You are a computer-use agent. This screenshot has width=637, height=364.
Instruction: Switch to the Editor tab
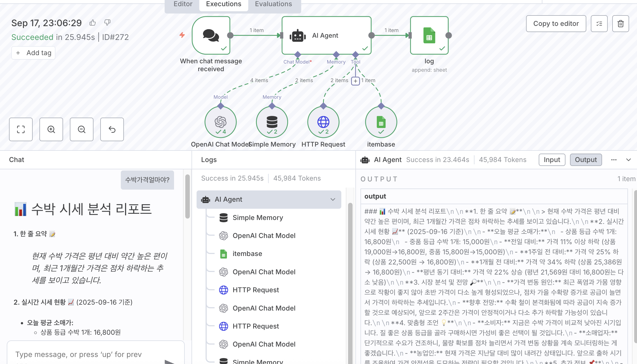pyautogui.click(x=183, y=4)
